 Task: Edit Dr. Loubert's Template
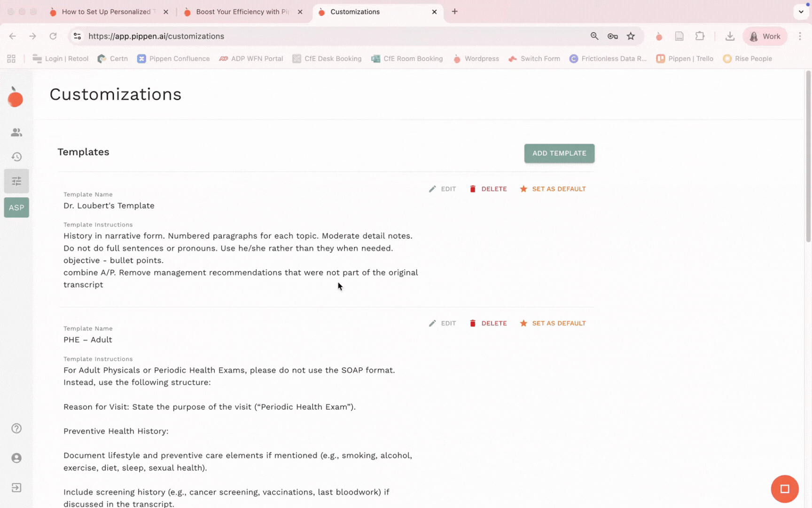(x=442, y=189)
